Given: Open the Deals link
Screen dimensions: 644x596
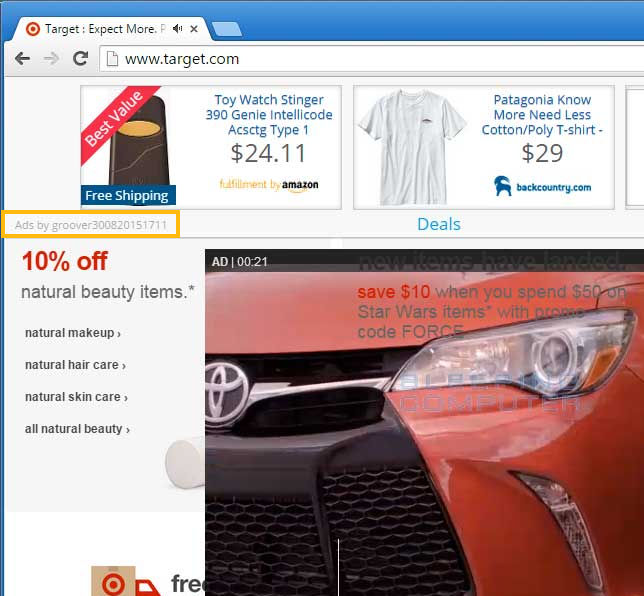Looking at the screenshot, I should pos(439,224).
